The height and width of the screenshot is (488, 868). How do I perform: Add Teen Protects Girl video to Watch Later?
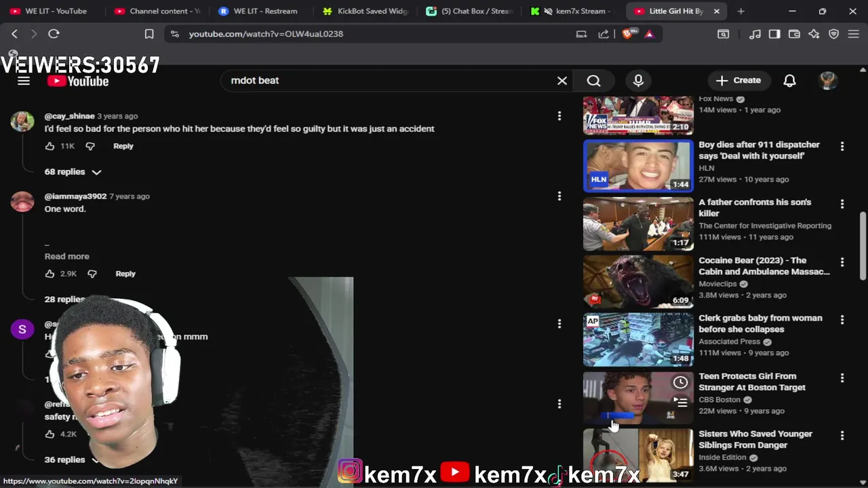click(680, 383)
